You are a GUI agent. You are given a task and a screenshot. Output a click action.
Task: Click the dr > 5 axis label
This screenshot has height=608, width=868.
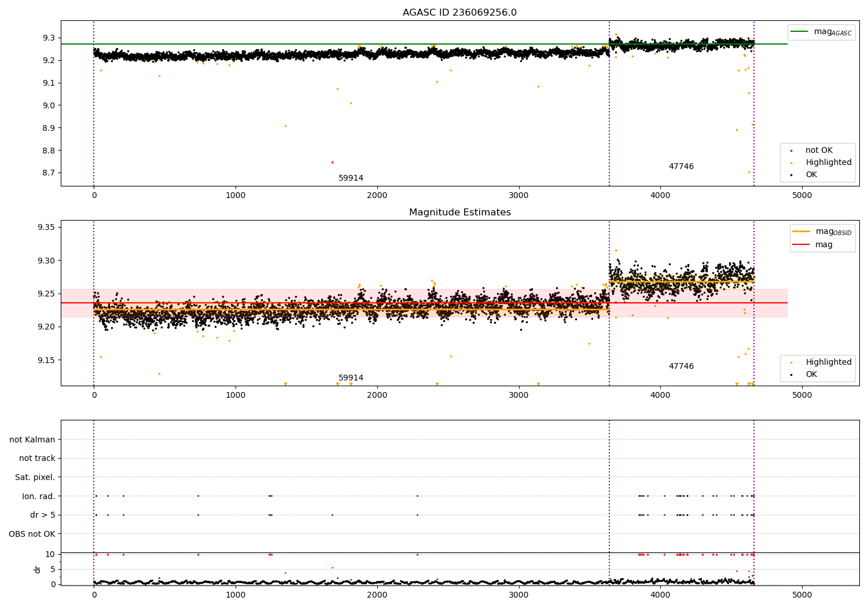(x=43, y=515)
